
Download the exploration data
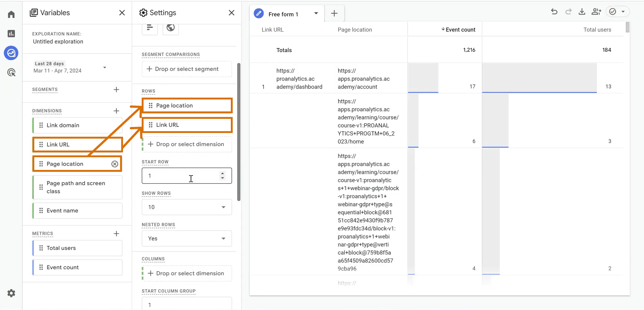click(582, 12)
